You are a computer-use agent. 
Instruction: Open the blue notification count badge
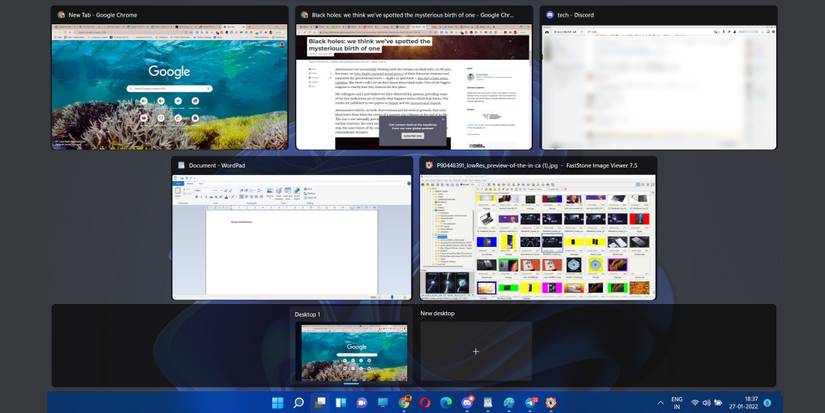click(x=767, y=403)
